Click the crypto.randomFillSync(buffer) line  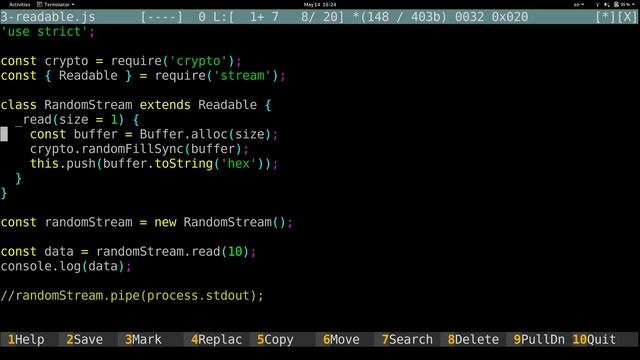coord(139,149)
